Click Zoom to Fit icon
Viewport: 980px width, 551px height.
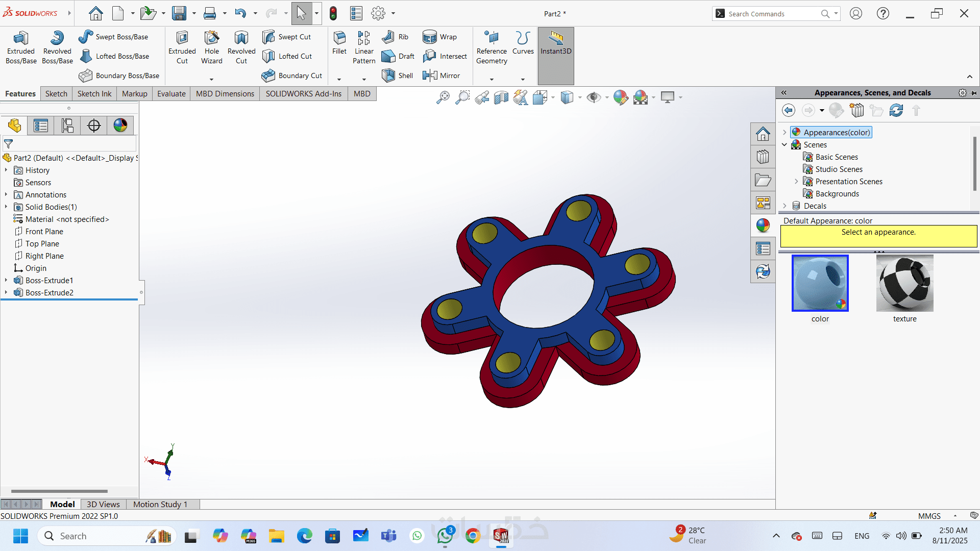click(443, 97)
